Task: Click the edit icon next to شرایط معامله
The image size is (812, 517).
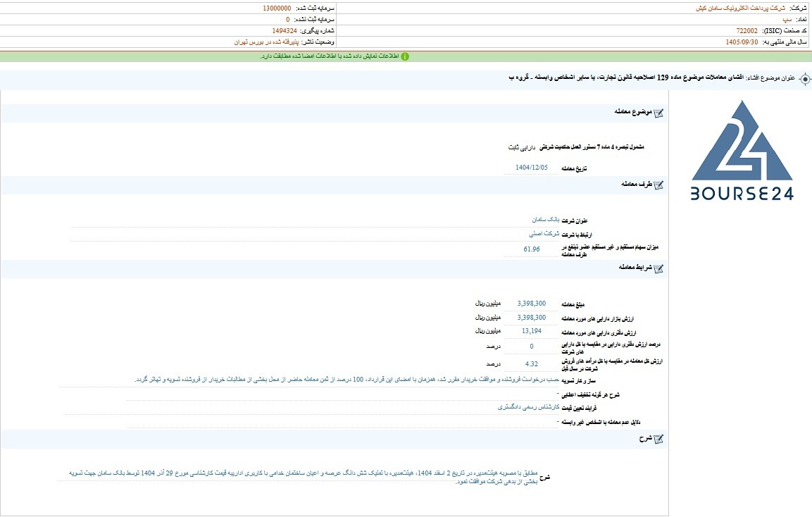Action: coord(658,268)
